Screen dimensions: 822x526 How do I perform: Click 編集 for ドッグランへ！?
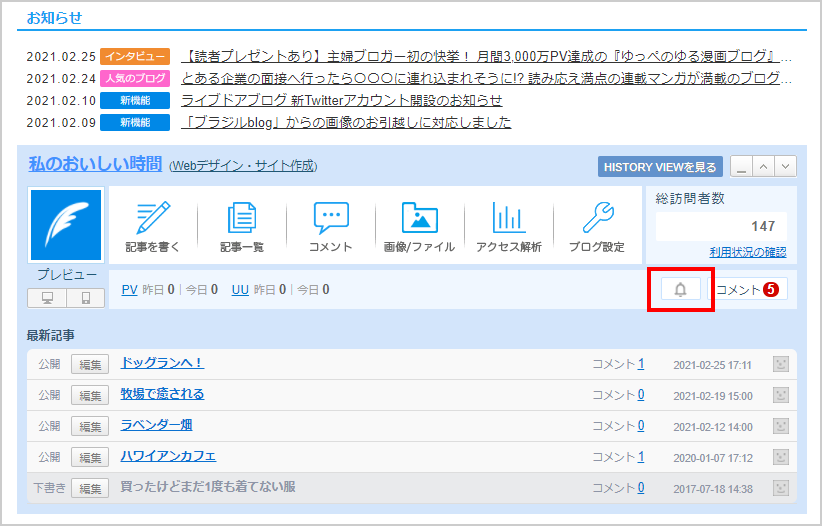click(x=90, y=364)
